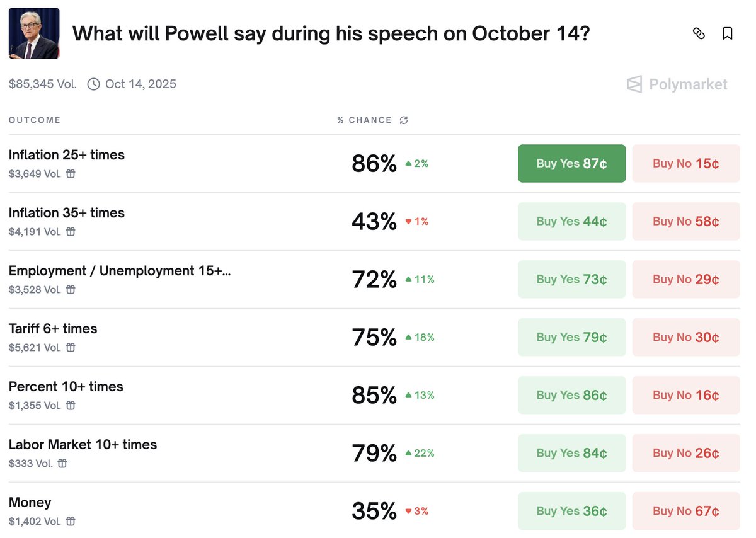Image resolution: width=756 pixels, height=538 pixels.
Task: Click Buy No 58¢ for Inflation 35+
Action: click(685, 222)
